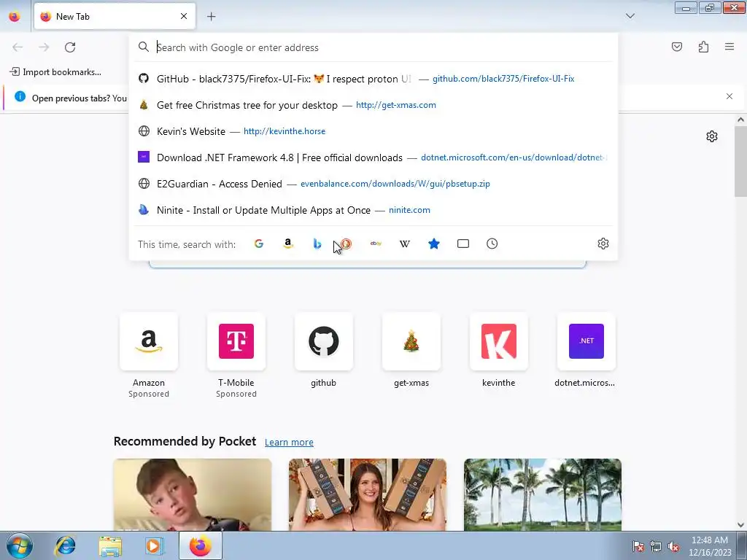747x560 pixels.
Task: Launch Windows Media Player from the taskbar
Action: (154, 545)
